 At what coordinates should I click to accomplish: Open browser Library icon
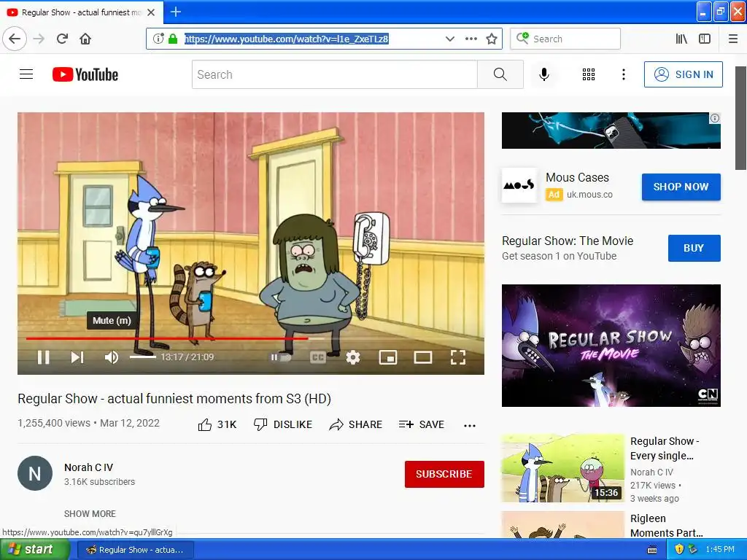pos(682,39)
